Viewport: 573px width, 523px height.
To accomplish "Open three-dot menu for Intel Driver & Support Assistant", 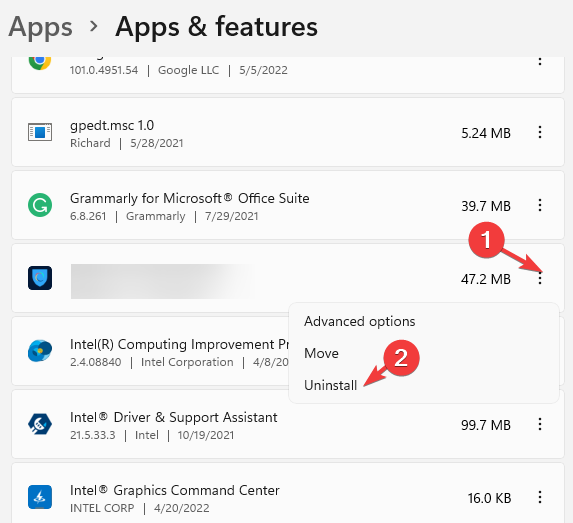I will 540,424.
